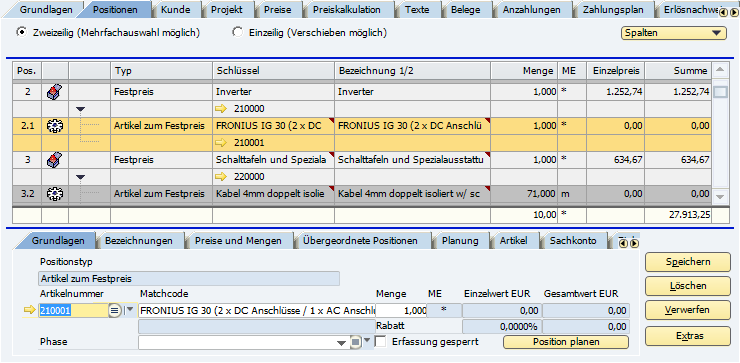
Task: Open the Bezeichnungen detail tab
Action: click(139, 241)
